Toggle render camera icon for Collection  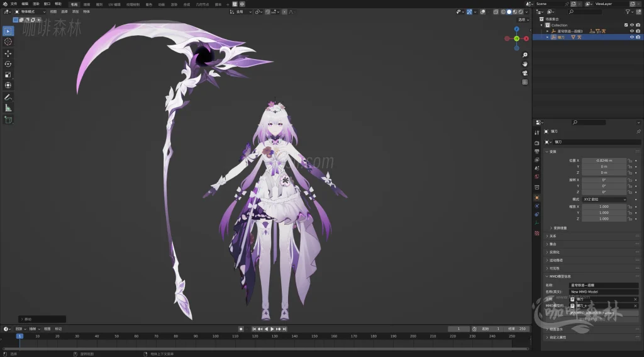[638, 25]
